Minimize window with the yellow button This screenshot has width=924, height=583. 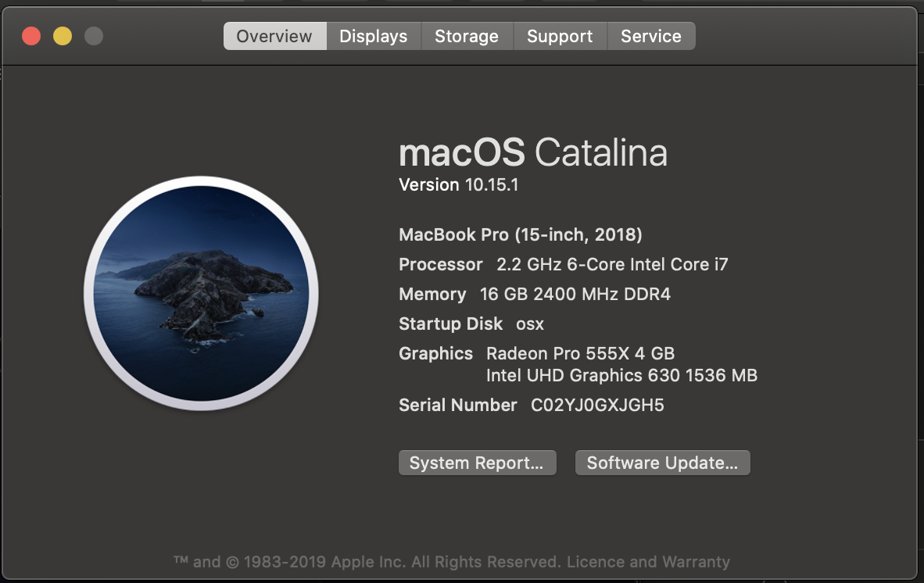[x=63, y=36]
